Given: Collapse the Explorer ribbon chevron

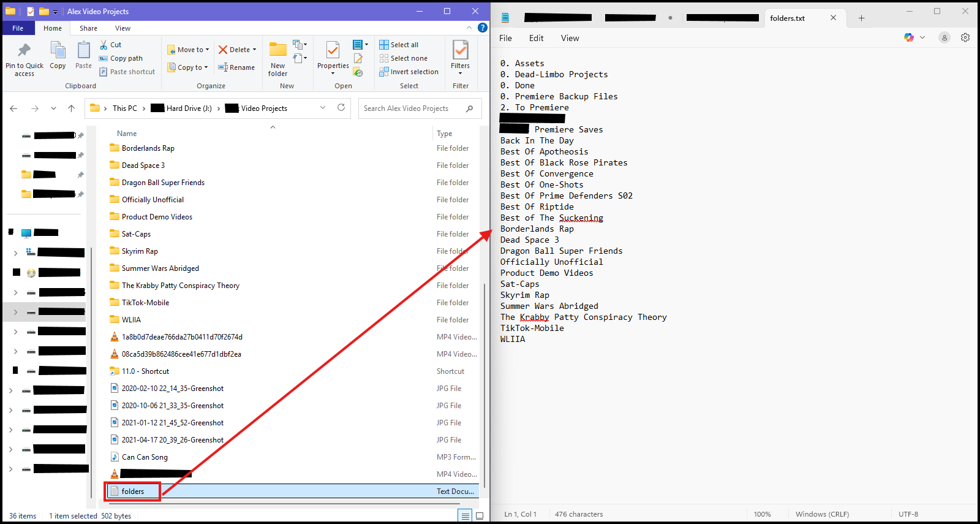Looking at the screenshot, I should pyautogui.click(x=469, y=28).
